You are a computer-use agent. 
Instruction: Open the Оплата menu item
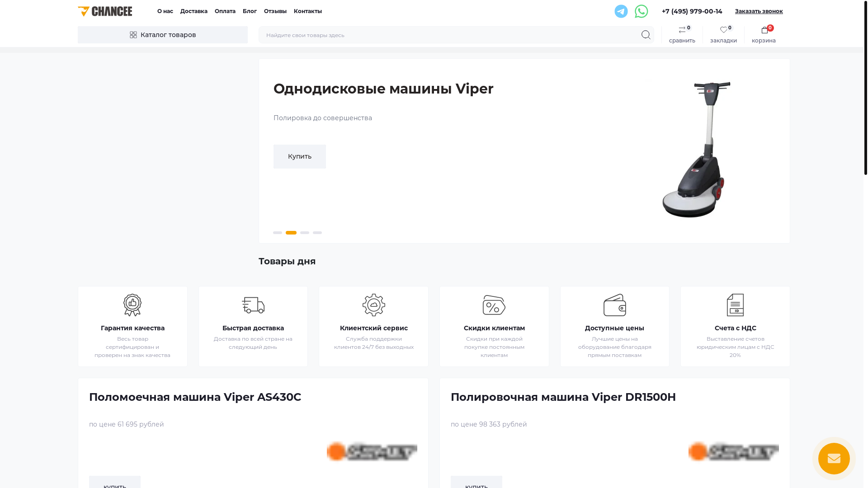click(x=225, y=11)
